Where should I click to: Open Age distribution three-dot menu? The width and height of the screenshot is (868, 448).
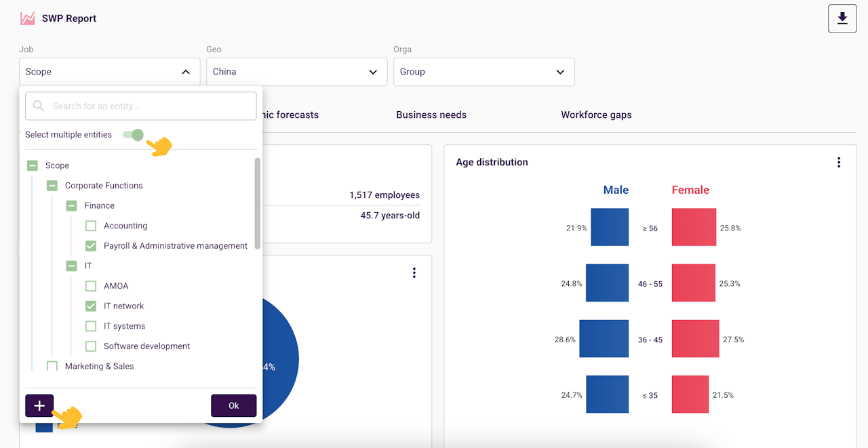point(839,163)
